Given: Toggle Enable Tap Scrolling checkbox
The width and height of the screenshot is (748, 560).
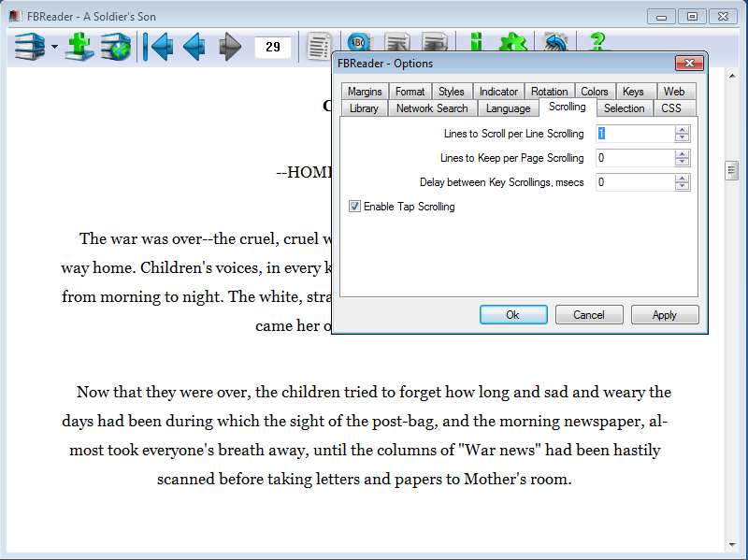Looking at the screenshot, I should [x=354, y=207].
